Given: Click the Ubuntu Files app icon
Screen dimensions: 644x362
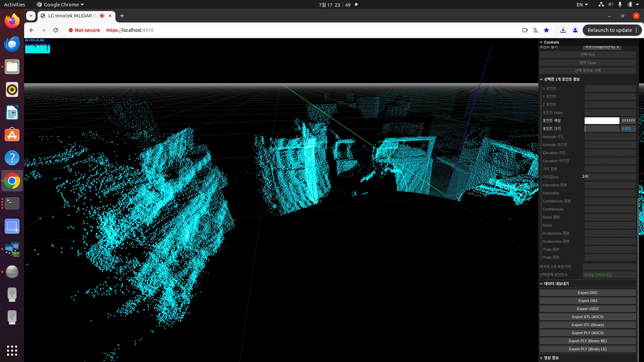Looking at the screenshot, I should (x=12, y=67).
